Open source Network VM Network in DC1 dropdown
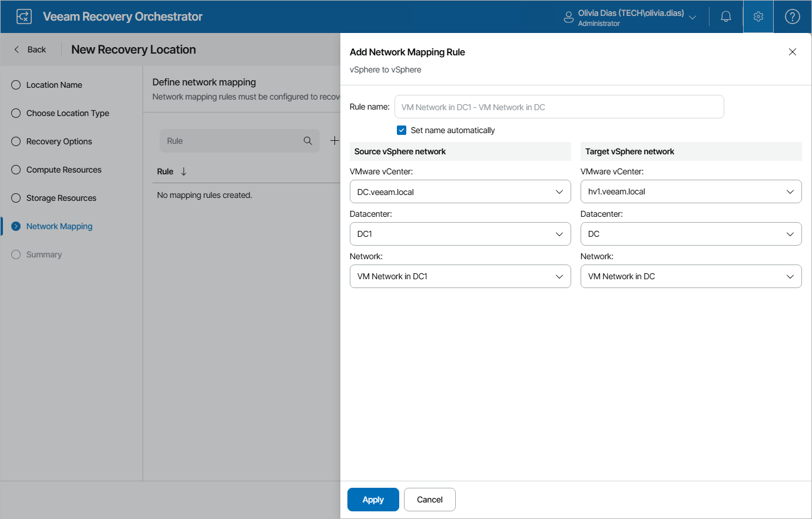The image size is (812, 519). click(460, 276)
